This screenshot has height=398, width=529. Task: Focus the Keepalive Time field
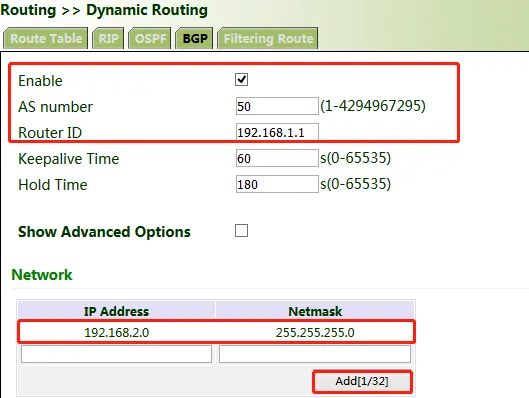pyautogui.click(x=277, y=158)
